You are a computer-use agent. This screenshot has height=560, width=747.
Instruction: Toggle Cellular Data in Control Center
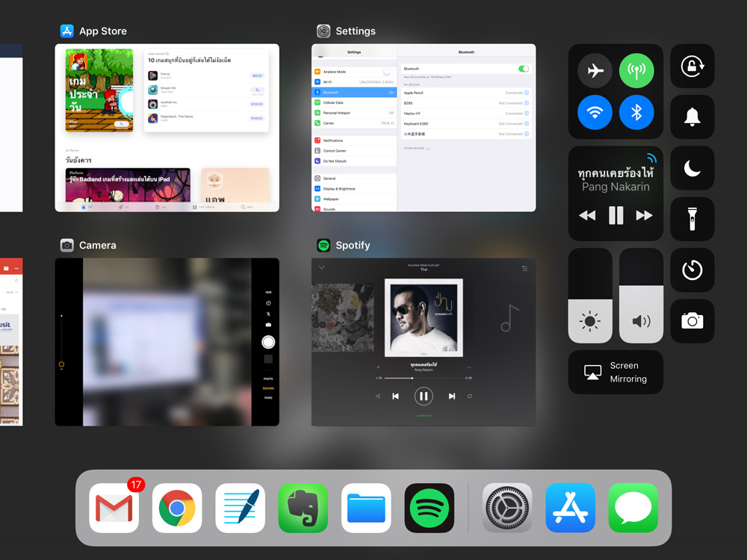(x=636, y=70)
